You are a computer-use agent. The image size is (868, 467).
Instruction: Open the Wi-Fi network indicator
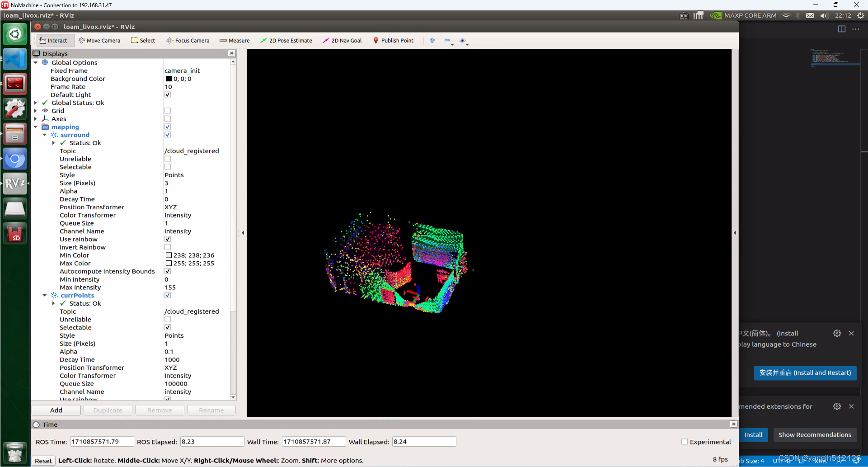pos(786,15)
